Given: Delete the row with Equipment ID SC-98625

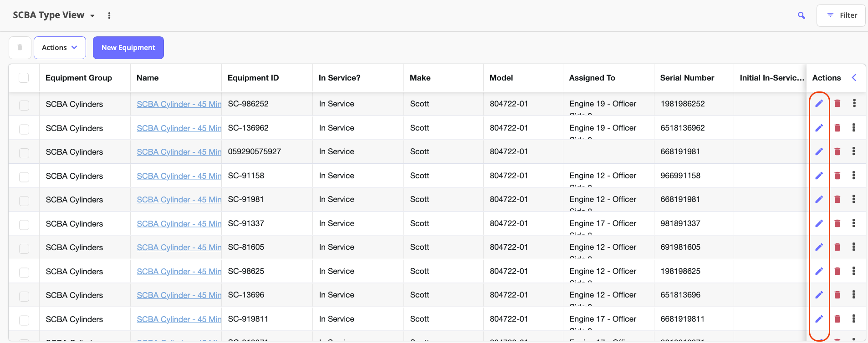Looking at the screenshot, I should click(837, 271).
